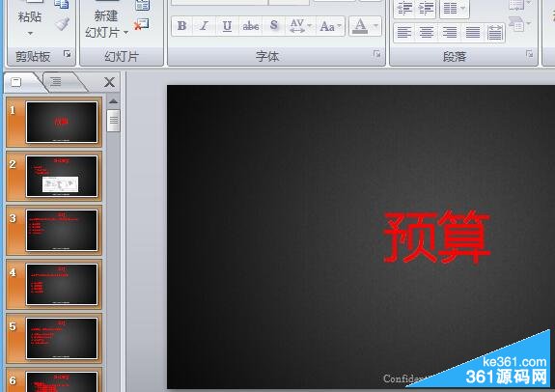Toggle bold formatting
The width and height of the screenshot is (555, 392).
coord(181,26)
